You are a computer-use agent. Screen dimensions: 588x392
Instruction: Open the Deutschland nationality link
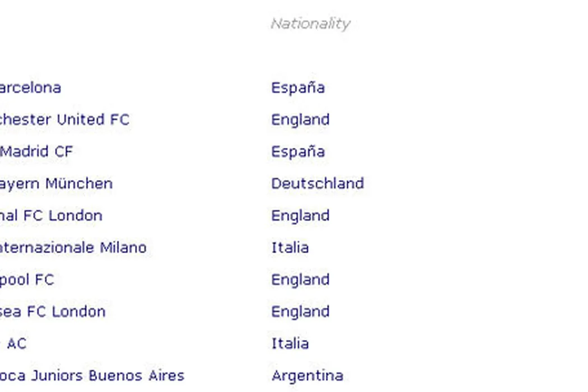pos(318,184)
